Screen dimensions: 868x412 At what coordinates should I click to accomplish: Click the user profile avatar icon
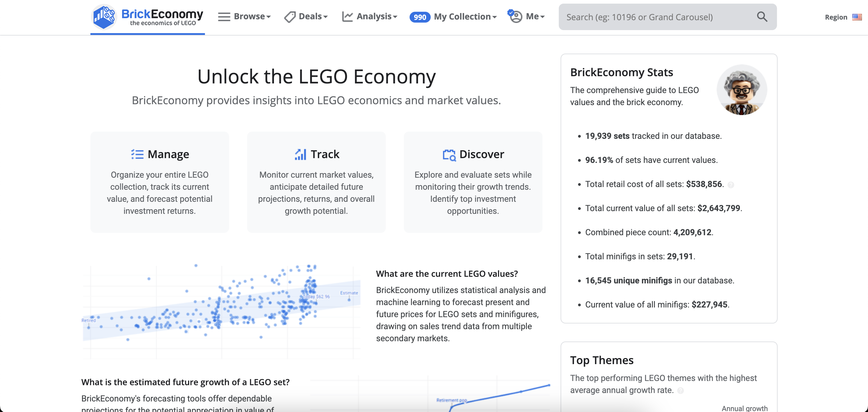coord(515,16)
